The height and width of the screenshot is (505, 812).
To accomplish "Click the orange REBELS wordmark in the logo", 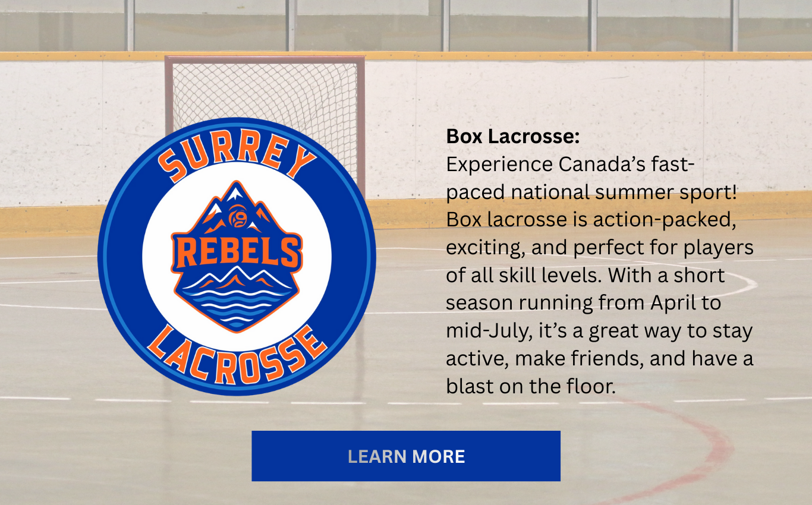I will (237, 252).
